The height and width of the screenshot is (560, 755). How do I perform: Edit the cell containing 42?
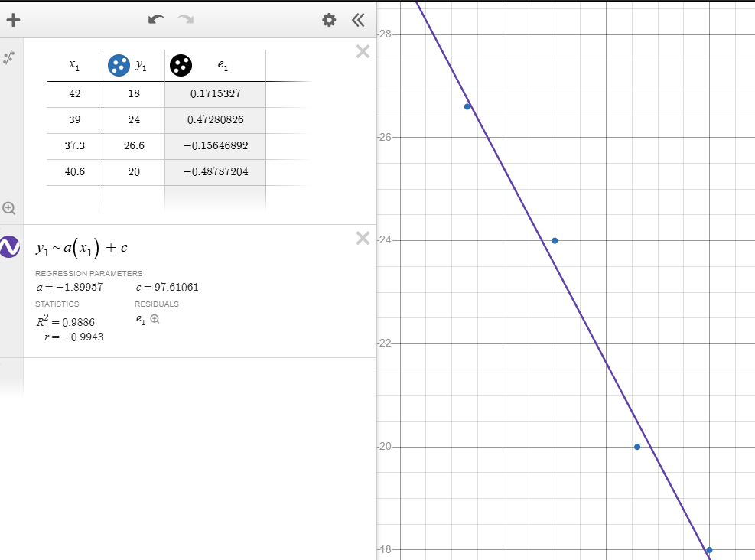coord(75,94)
